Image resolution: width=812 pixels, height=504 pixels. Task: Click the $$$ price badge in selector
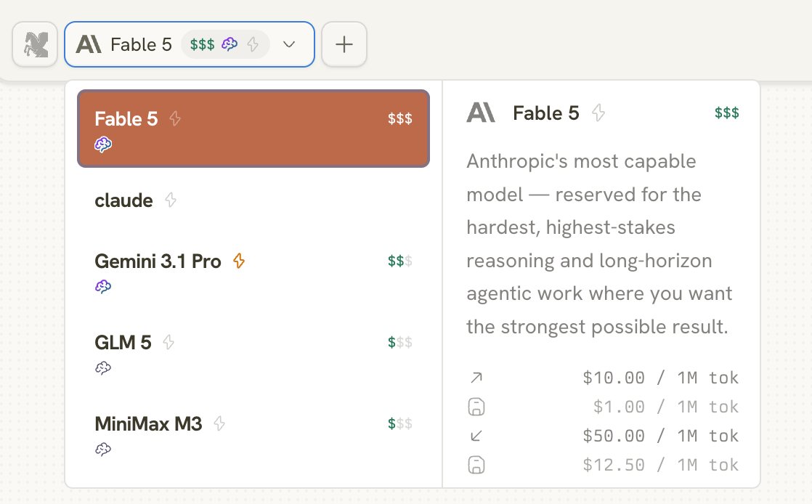202,44
